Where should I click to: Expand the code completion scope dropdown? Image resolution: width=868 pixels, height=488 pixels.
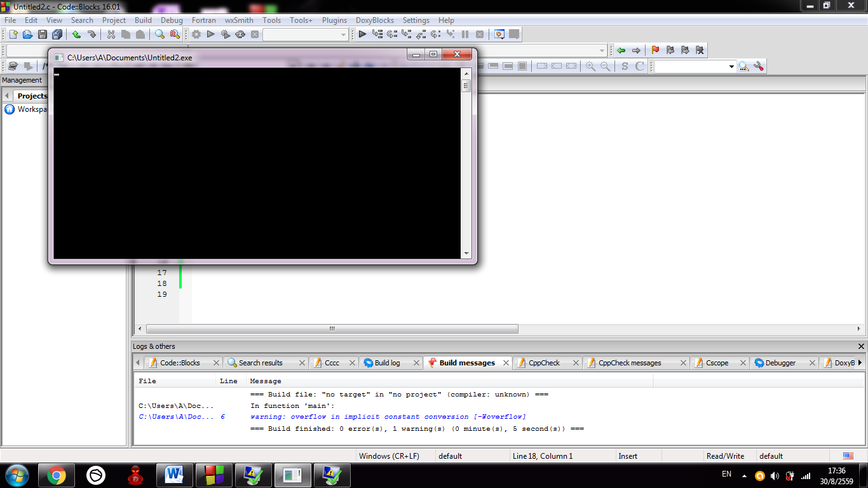click(602, 50)
